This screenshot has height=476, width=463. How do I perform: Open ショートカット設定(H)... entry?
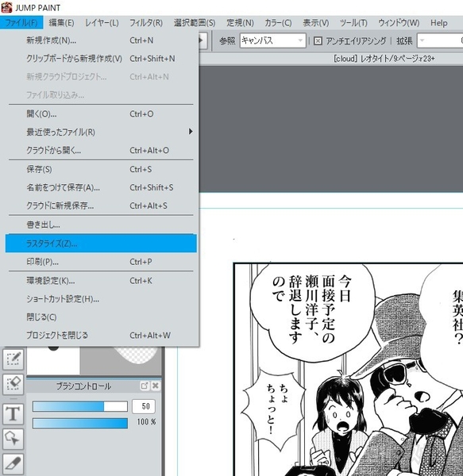point(101,299)
